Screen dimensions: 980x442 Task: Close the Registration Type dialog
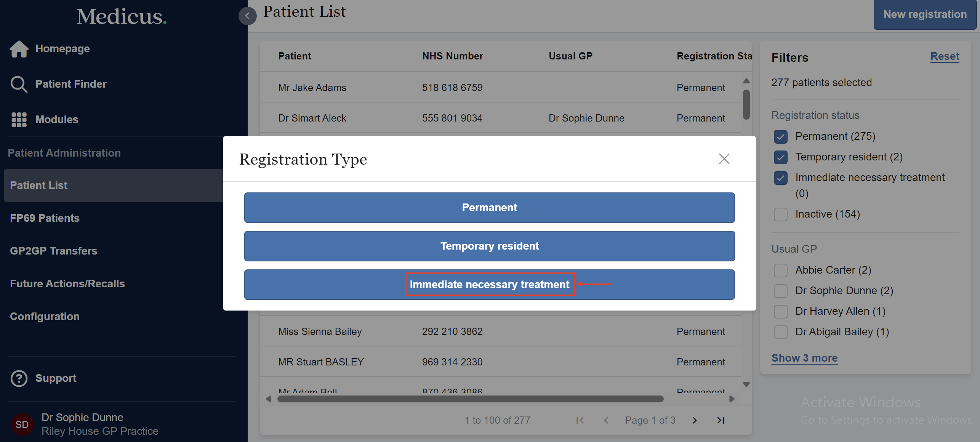724,159
